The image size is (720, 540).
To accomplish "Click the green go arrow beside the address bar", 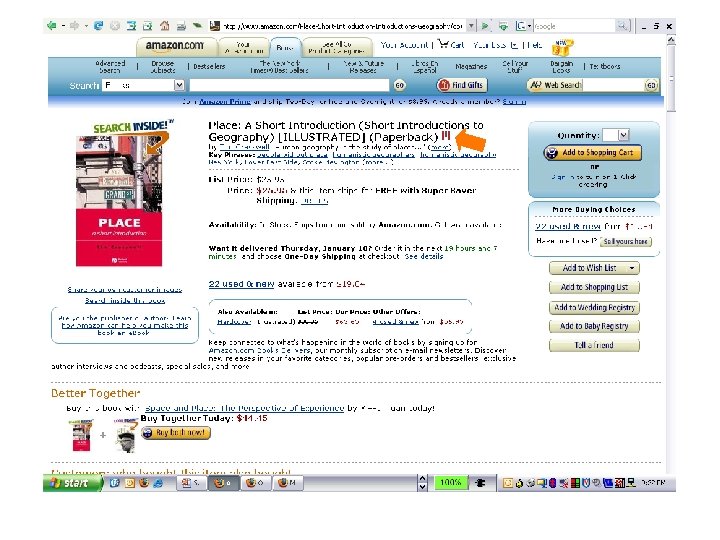I will coord(485,26).
